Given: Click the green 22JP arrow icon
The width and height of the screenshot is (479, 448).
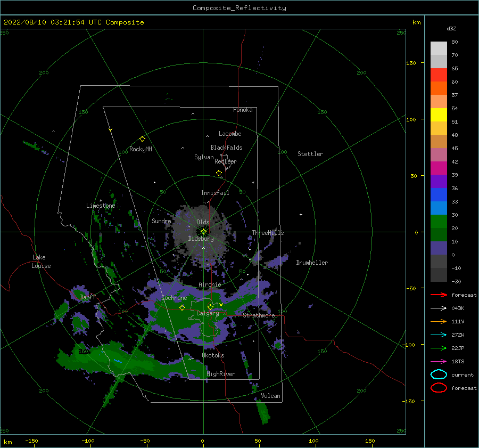Looking at the screenshot, I should (x=439, y=348).
